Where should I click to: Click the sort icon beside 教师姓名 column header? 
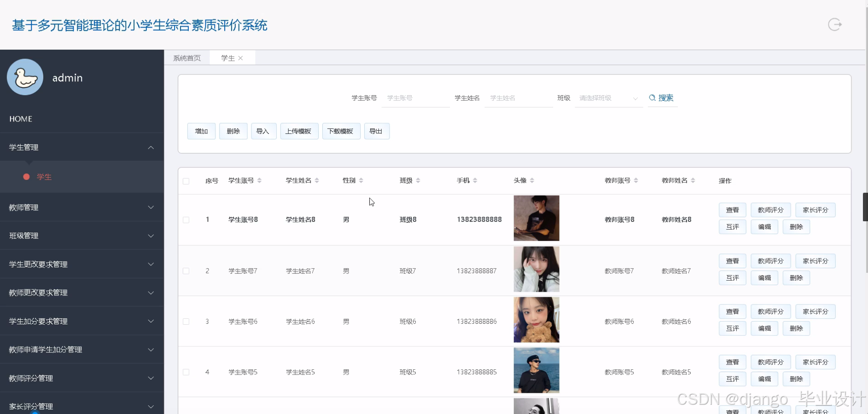point(693,180)
